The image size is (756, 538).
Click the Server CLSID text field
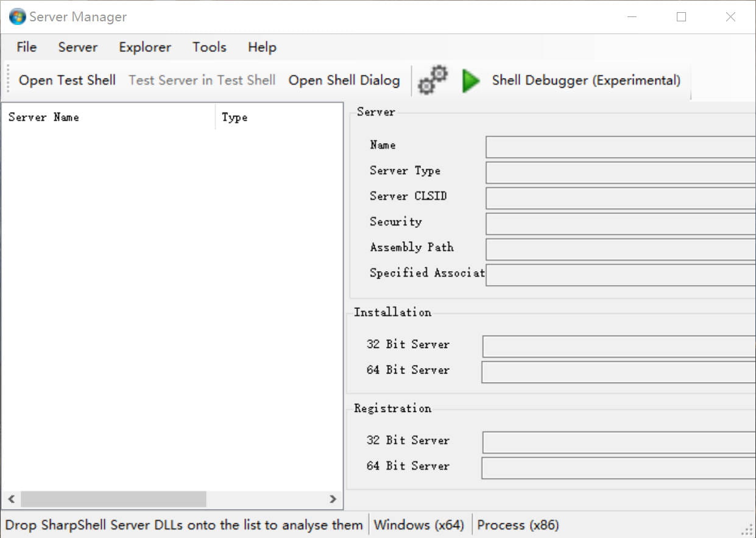[x=620, y=198]
